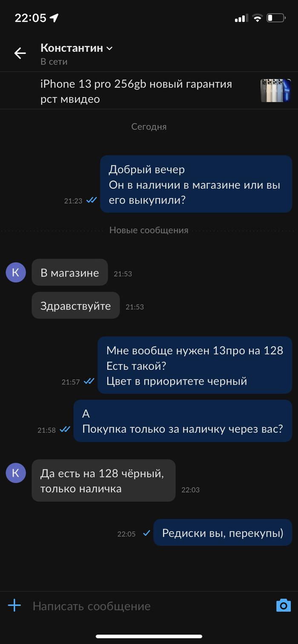This screenshot has height=644, width=298.
Task: Tap the Wi-Fi status icon
Action: point(257,18)
